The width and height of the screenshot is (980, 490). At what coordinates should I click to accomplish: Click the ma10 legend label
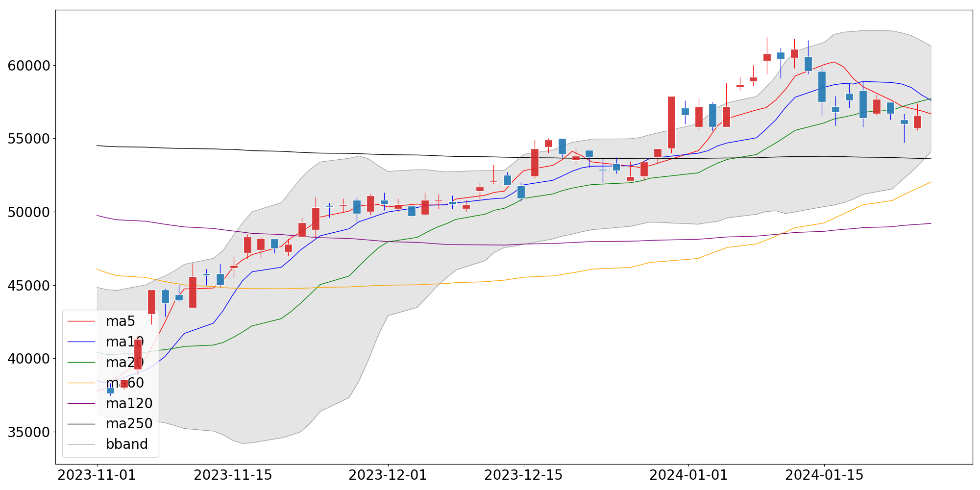[124, 342]
